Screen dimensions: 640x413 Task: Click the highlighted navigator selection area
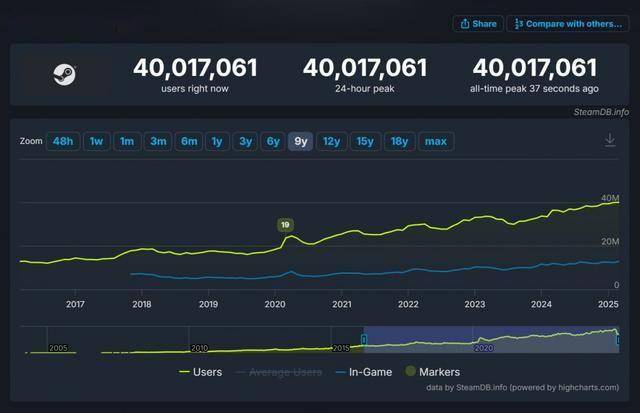(x=491, y=339)
